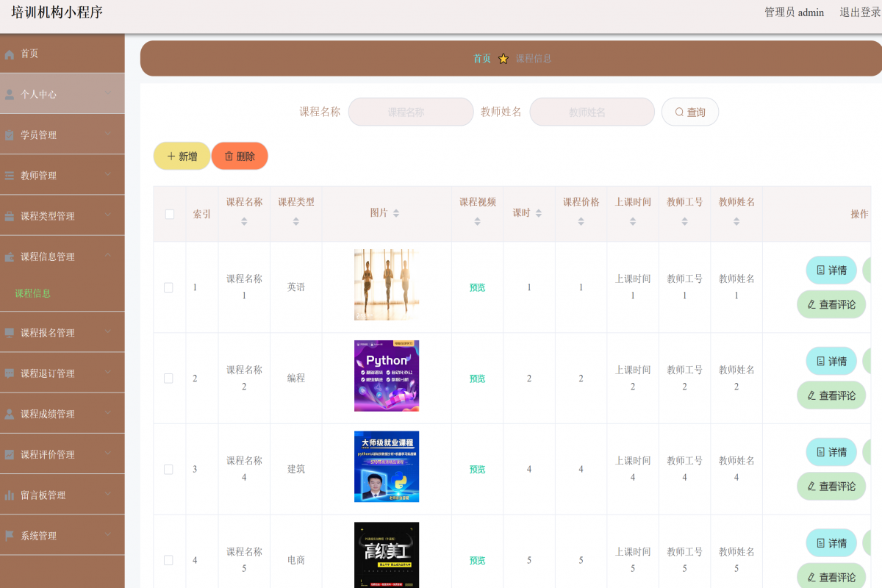The height and width of the screenshot is (588, 882).
Task: Collapse the 课程信息管理 menu chevron
Action: 108,255
